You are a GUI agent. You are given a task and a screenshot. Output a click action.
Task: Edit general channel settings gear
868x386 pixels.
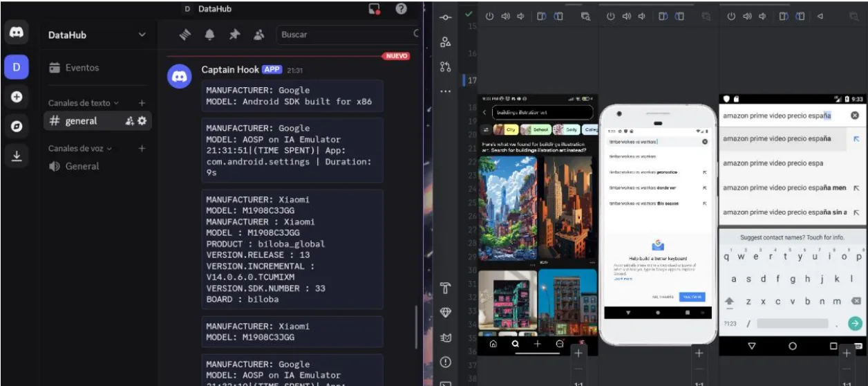pyautogui.click(x=142, y=121)
